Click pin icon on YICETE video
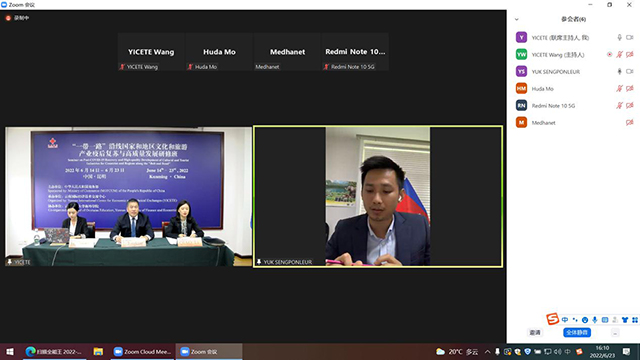The image size is (640, 360). 10,262
